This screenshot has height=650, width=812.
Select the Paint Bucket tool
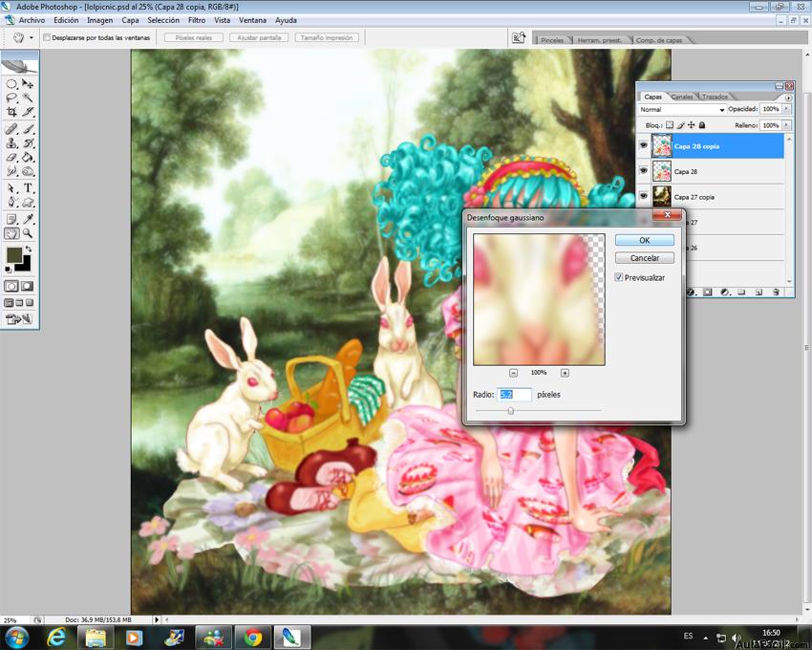(x=28, y=157)
